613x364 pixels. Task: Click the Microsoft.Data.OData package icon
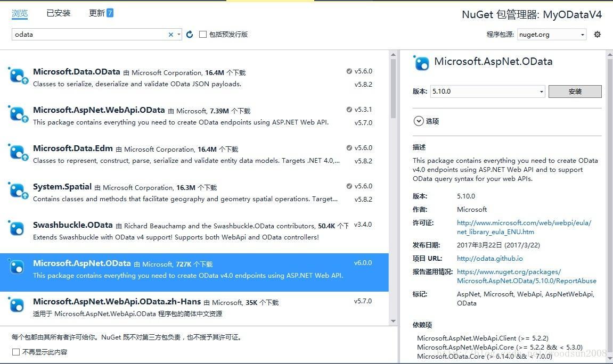point(18,76)
